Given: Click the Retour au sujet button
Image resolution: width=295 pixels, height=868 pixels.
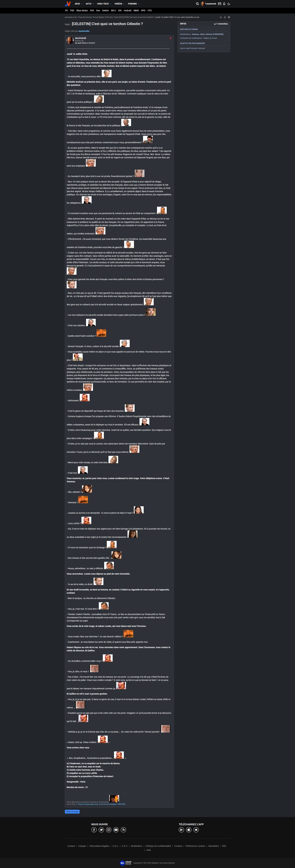Looking at the screenshot, I should [x=72, y=811].
